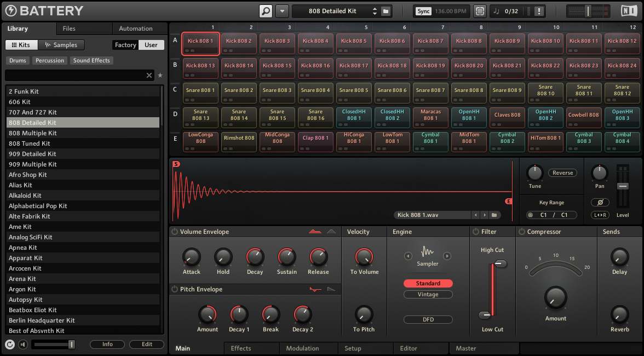Switch to the Effects page tab
The height and width of the screenshot is (356, 644).
[252, 348]
